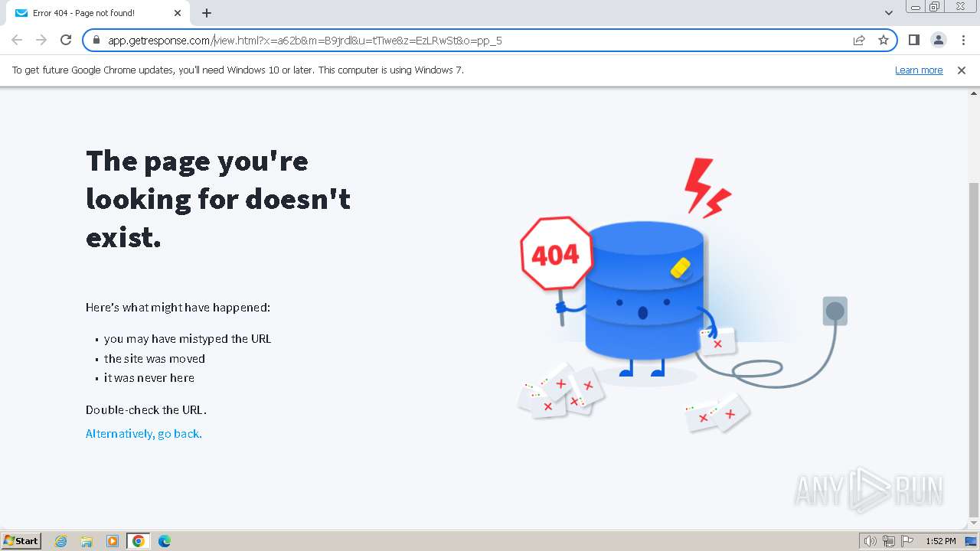Click text Here's what might have happened:
This screenshot has height=551, width=980.
coord(178,308)
